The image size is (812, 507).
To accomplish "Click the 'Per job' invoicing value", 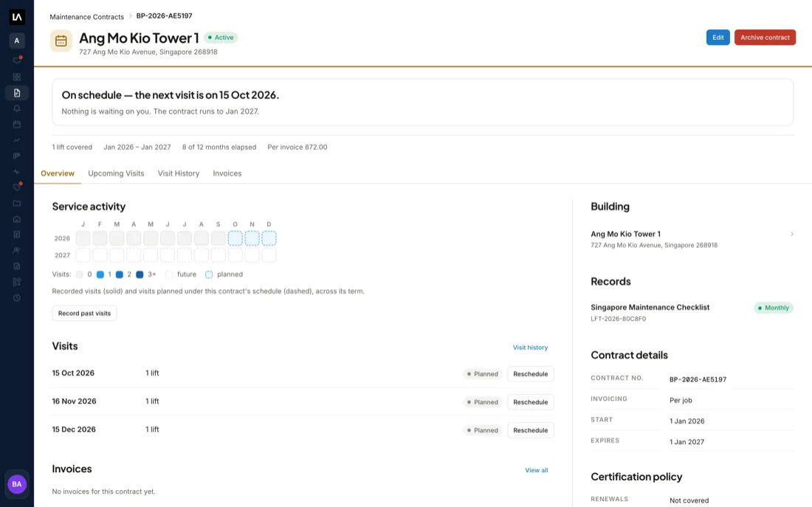I will [x=681, y=400].
